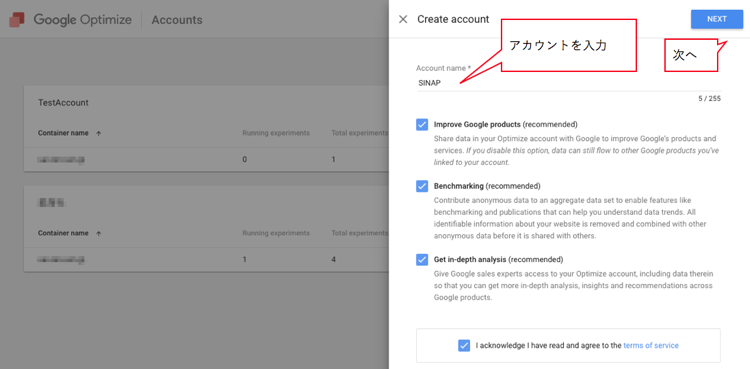The width and height of the screenshot is (750, 369).
Task: Open the TestAccount heading
Action: coord(63,103)
